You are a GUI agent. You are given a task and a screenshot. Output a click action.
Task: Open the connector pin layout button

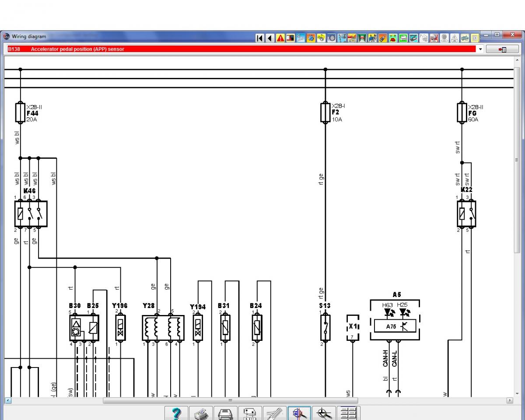250,413
